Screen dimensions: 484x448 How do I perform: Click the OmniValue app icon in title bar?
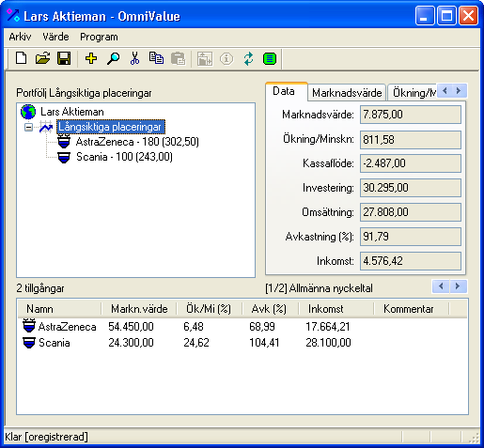point(13,15)
